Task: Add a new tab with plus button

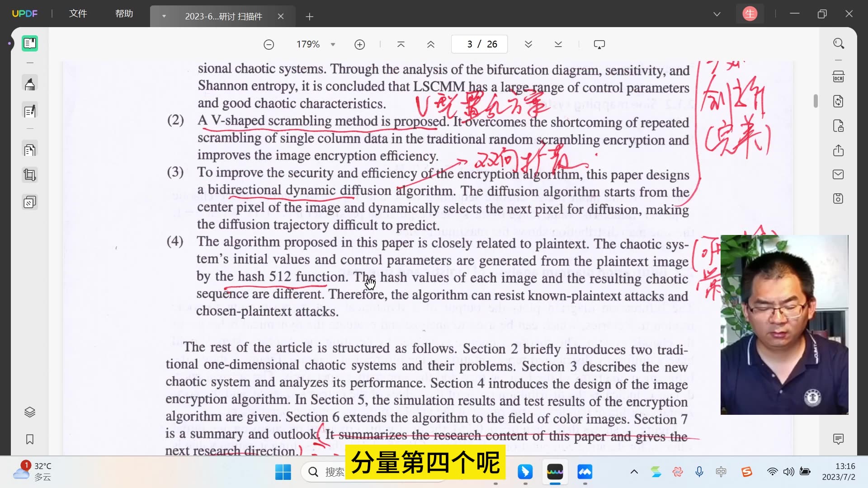Action: click(309, 17)
